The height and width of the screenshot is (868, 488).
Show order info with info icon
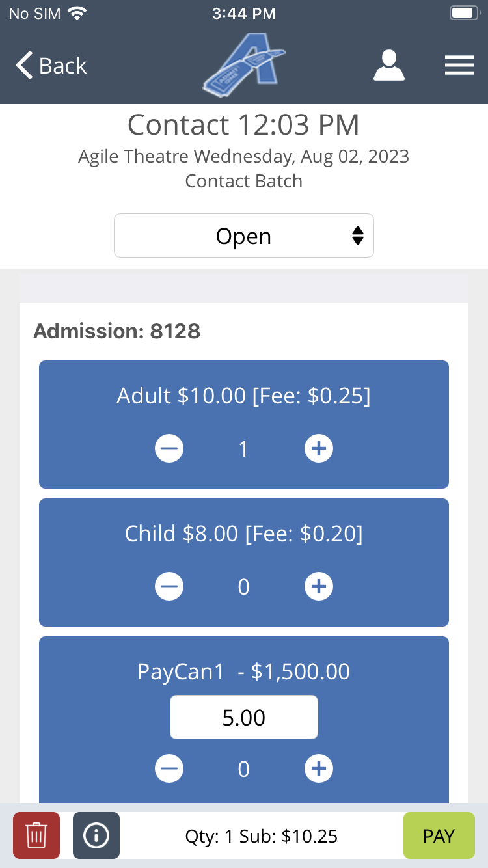96,835
